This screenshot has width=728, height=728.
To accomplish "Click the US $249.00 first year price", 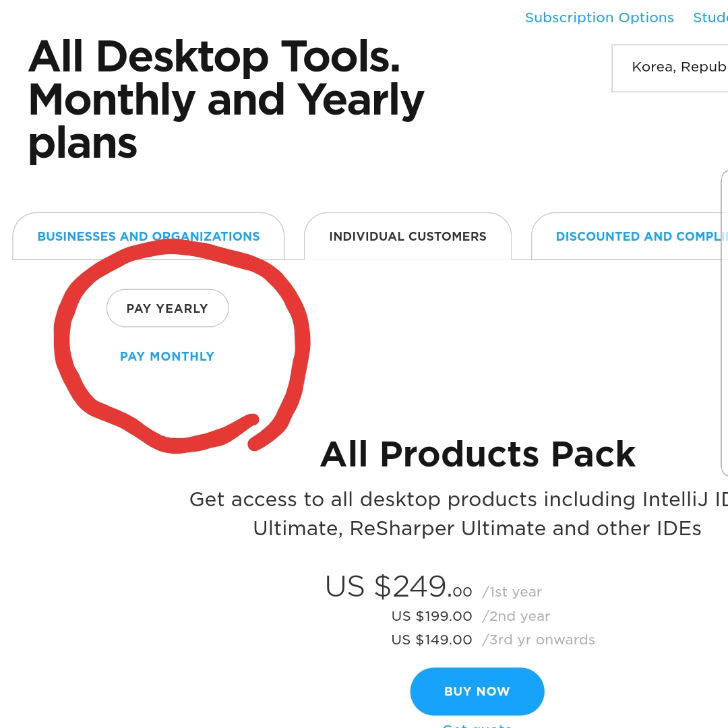I will [x=399, y=586].
